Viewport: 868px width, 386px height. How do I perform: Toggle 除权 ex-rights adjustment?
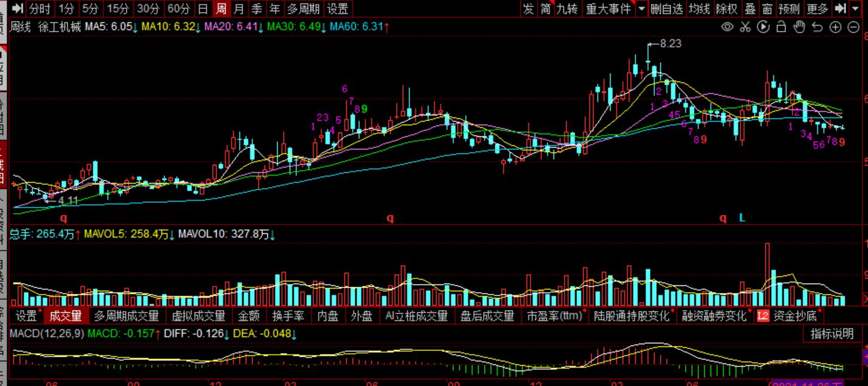[726, 8]
